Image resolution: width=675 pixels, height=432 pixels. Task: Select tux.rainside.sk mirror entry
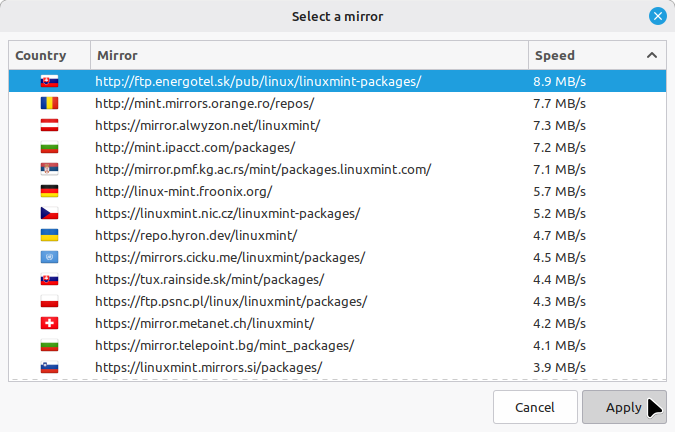click(209, 279)
